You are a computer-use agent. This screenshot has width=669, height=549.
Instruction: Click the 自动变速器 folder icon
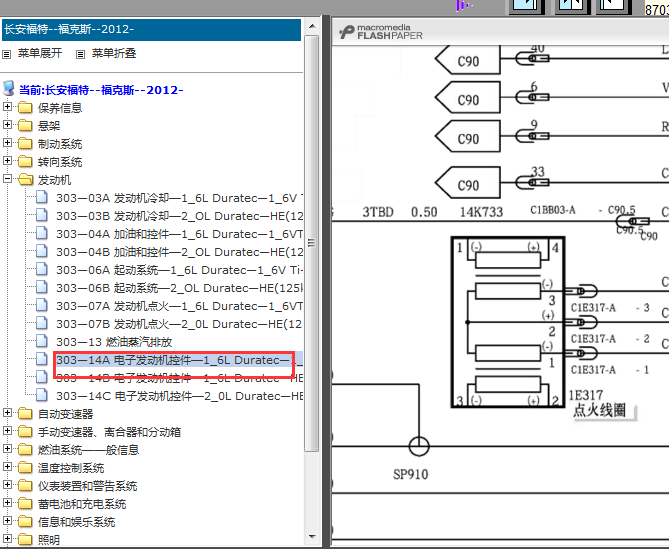[25, 413]
